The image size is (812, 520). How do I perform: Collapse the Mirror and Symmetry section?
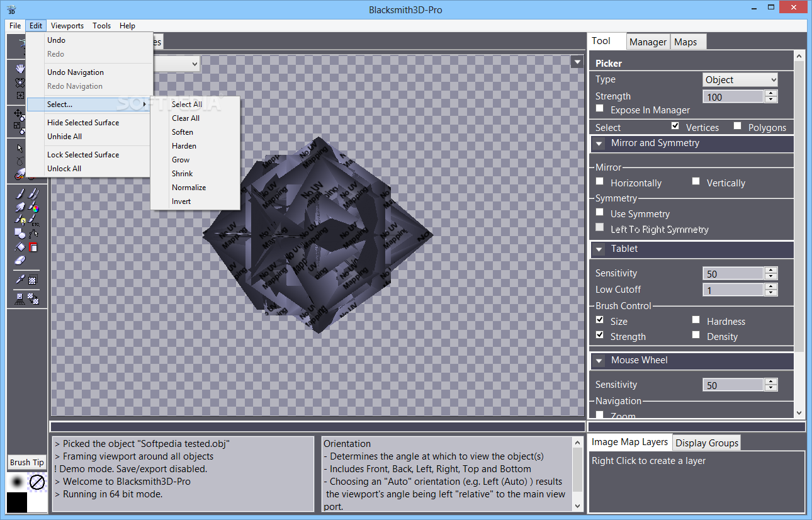pos(598,143)
